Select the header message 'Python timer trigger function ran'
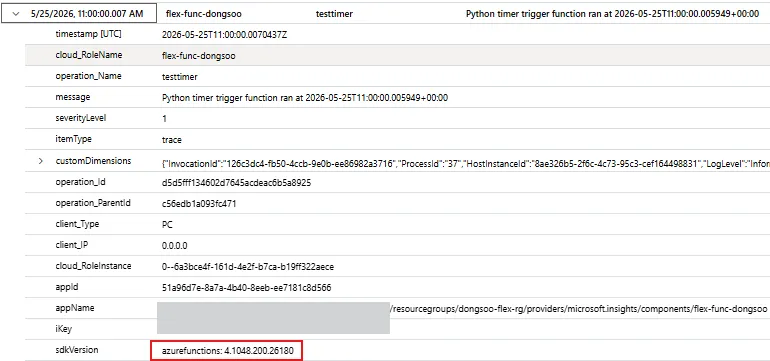The width and height of the screenshot is (770, 361). 612,14
